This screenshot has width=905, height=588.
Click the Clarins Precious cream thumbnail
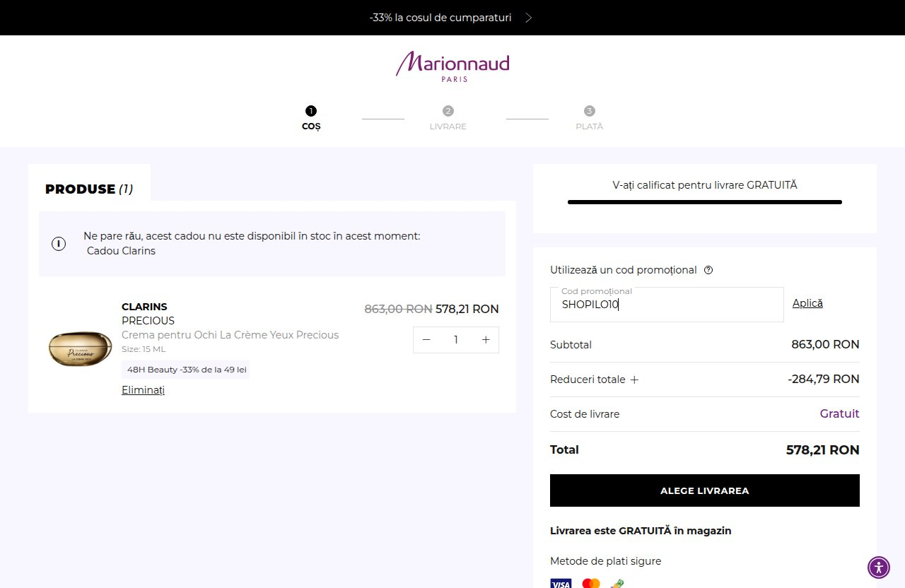80,348
